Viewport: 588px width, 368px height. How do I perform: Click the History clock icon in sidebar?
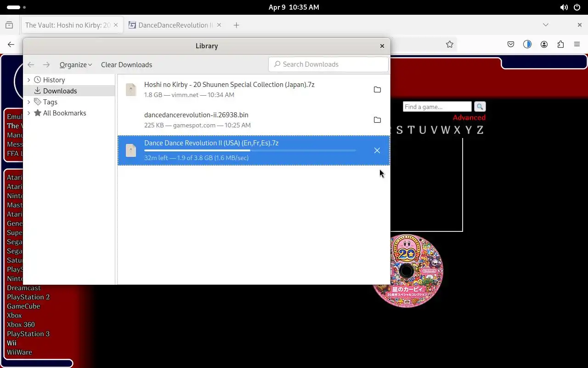(x=38, y=80)
